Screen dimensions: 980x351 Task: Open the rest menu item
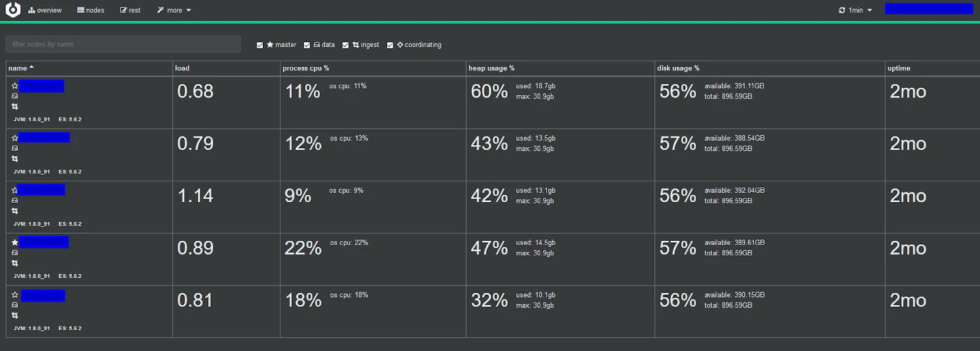[130, 10]
